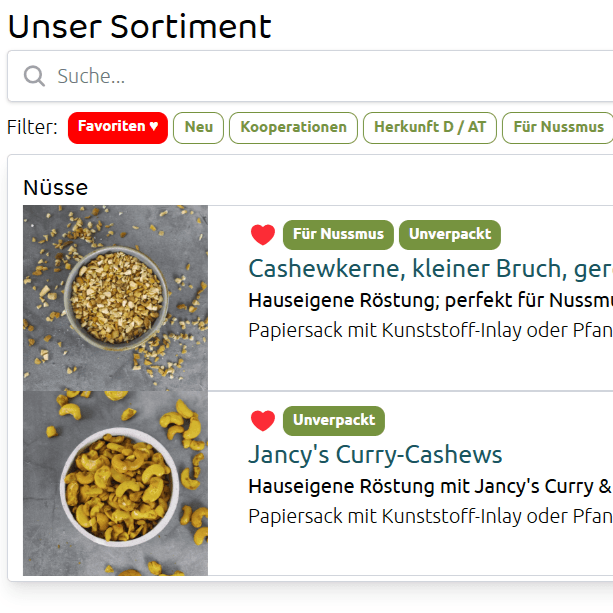613x613 pixels.
Task: Type in the Suche search field
Action: pos(320,76)
